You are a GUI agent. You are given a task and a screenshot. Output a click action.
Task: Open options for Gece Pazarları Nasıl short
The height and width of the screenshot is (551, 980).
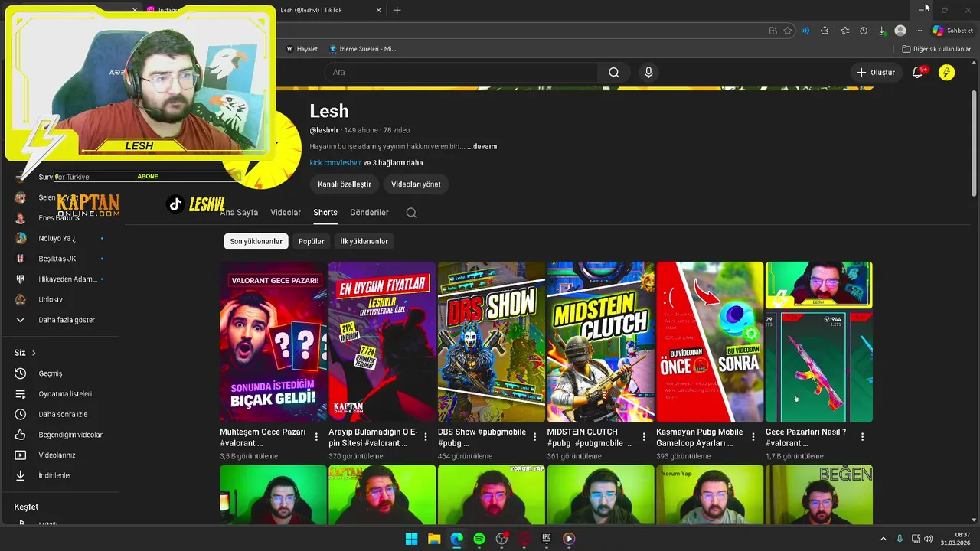pyautogui.click(x=862, y=437)
